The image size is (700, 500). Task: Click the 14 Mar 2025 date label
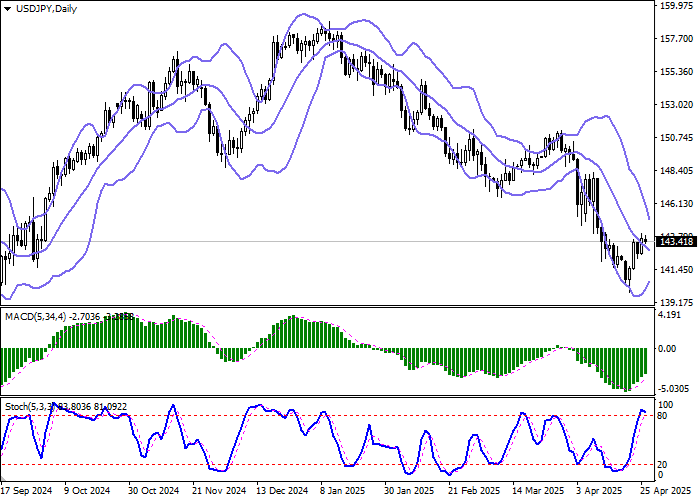[538, 491]
